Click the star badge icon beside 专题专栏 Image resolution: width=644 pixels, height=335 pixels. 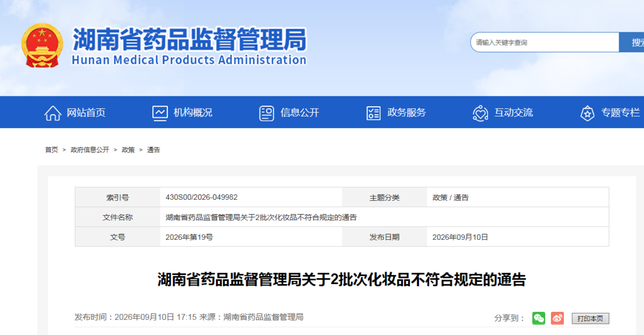point(587,113)
